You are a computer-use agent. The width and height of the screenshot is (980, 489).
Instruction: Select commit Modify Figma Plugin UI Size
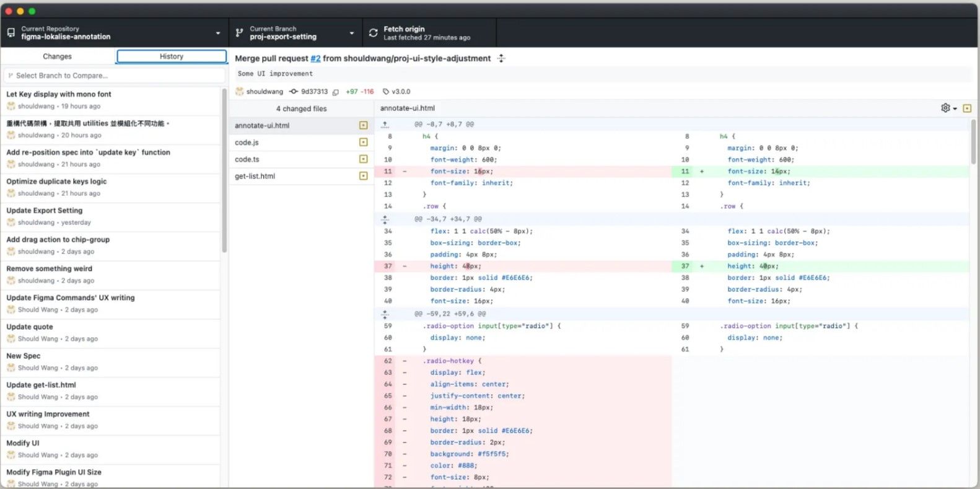111,477
